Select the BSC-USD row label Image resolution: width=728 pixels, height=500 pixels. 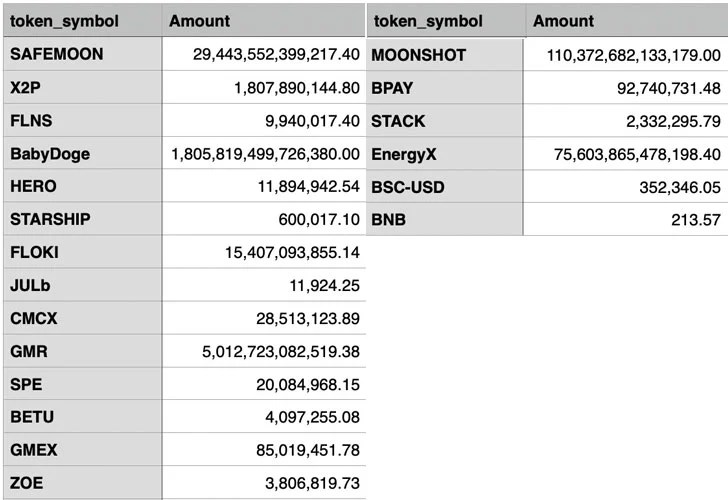click(408, 186)
